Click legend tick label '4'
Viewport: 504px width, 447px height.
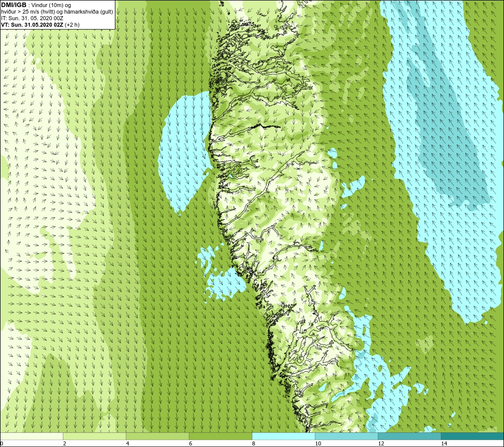pyautogui.click(x=128, y=443)
